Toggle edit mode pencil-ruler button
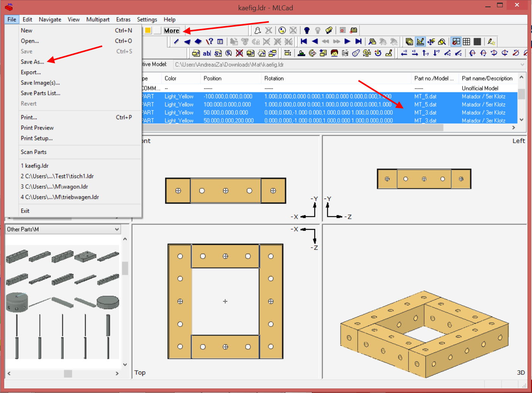Screen dimensions: 532x393 [x=420, y=42]
